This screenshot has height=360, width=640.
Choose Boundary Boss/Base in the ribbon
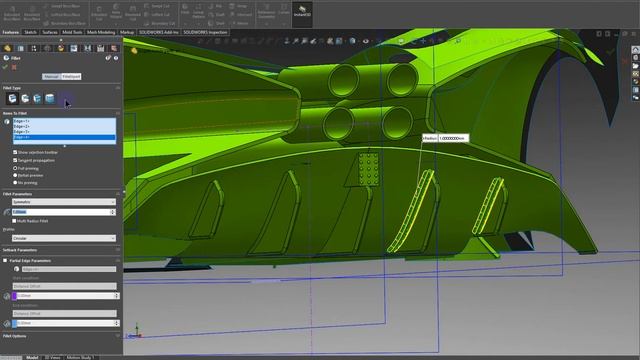pyautogui.click(x=64, y=23)
